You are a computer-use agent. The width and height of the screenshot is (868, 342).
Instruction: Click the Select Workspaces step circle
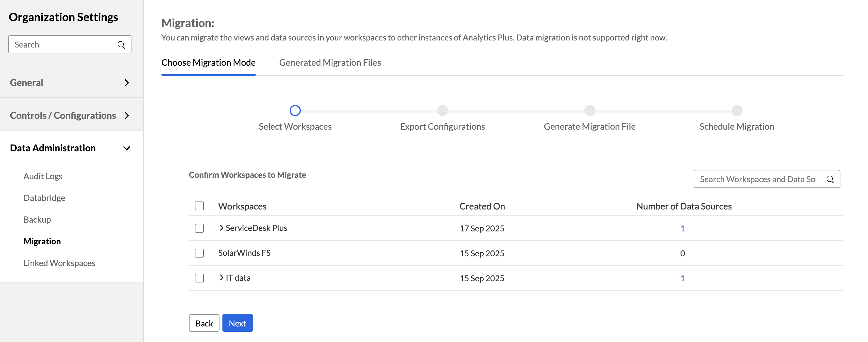(295, 111)
